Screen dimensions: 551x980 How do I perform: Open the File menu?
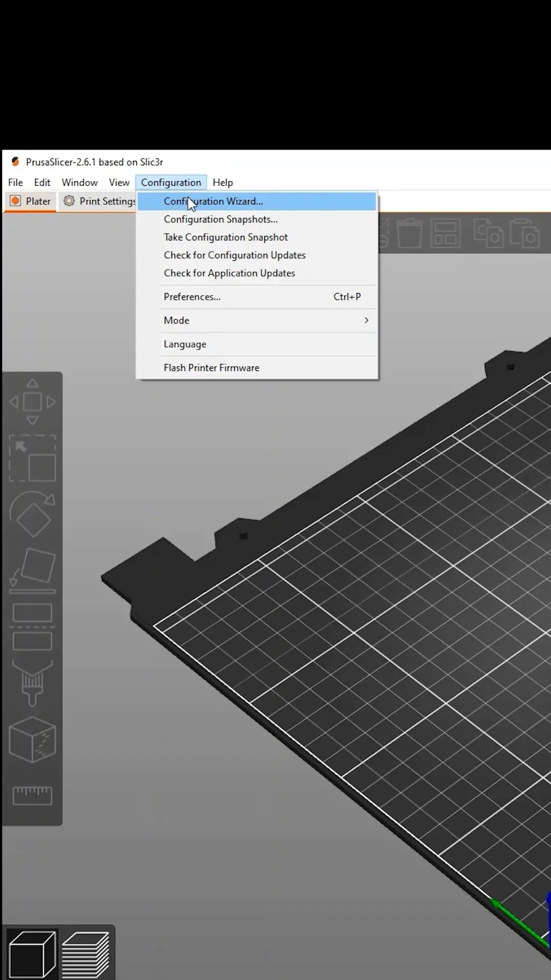click(15, 182)
